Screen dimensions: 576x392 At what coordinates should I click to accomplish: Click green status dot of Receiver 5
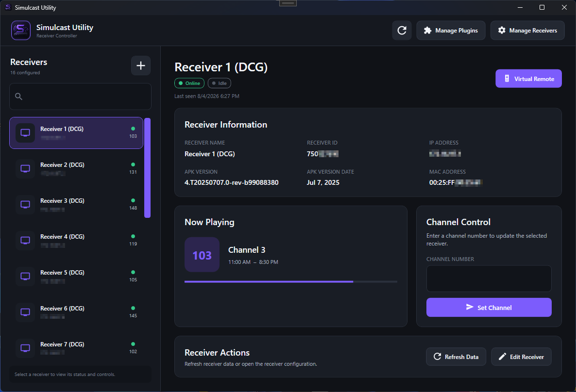pos(133,272)
